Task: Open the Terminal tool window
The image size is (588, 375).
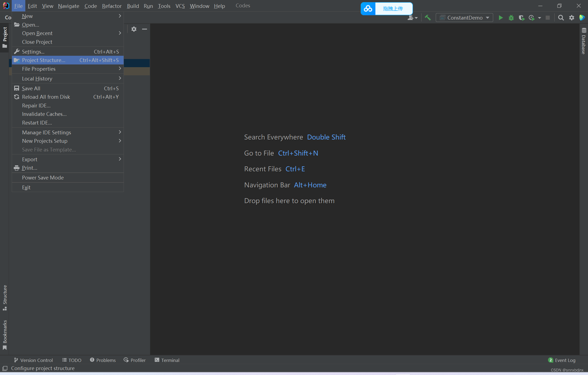Action: (x=167, y=360)
